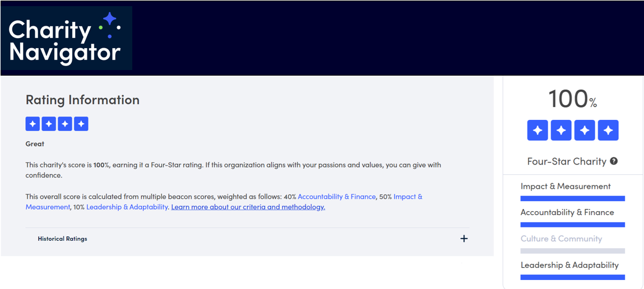Select Culture & Community beacon in sidebar
644x289 pixels.
pyautogui.click(x=561, y=239)
